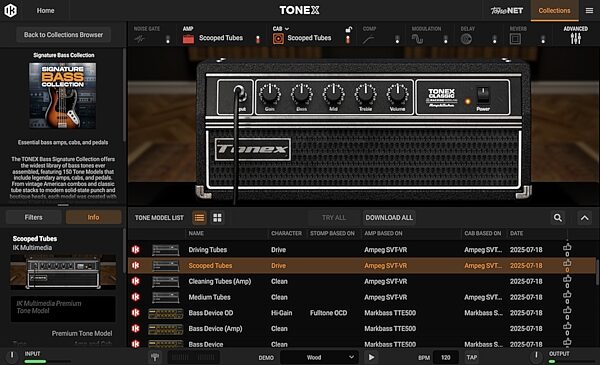Click IK logo on Driving Tubes row
Screen dimensions: 600x365
point(135,249)
